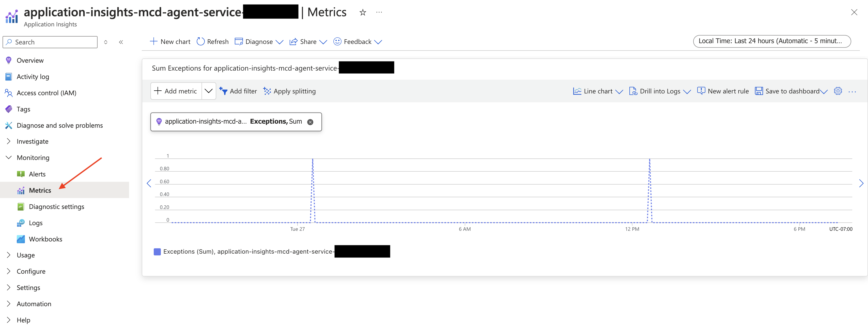868x327 pixels.
Task: Open Save to dashboard dropdown
Action: 791,91
